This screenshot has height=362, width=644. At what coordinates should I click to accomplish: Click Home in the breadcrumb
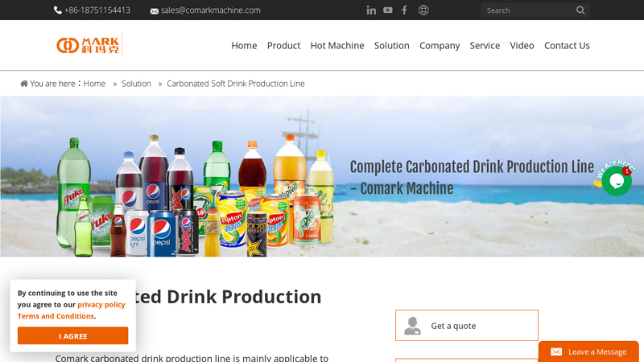click(x=94, y=84)
